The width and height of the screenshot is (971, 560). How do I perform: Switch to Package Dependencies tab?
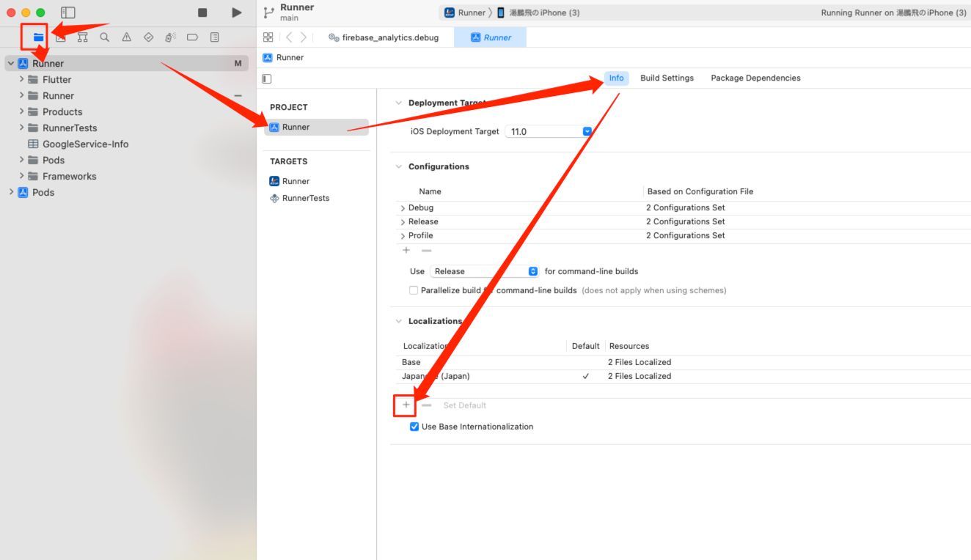[x=755, y=78]
